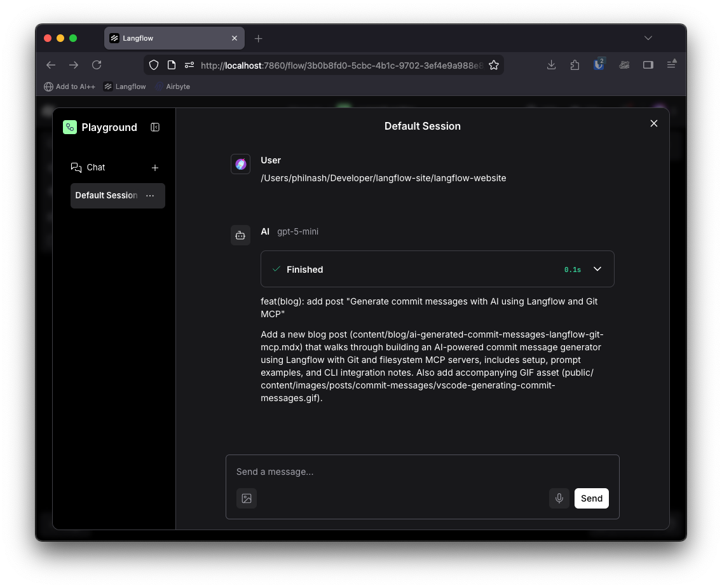
Task: Open browser downloads panel
Action: 552,65
